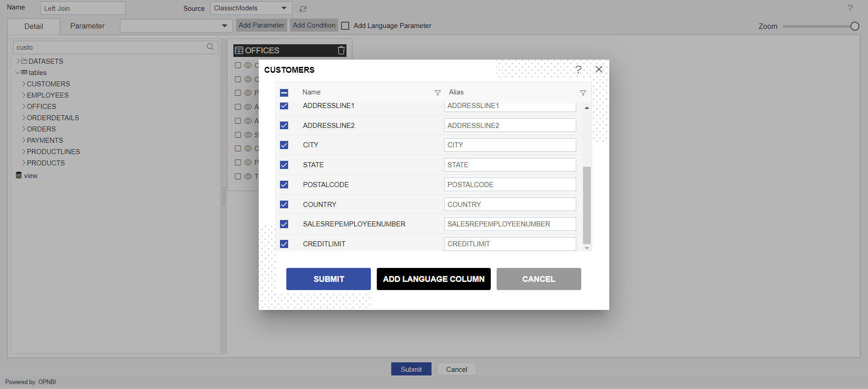Click ADD LANGUAGE COLUMN button
Image resolution: width=868 pixels, height=389 pixels.
(x=433, y=279)
